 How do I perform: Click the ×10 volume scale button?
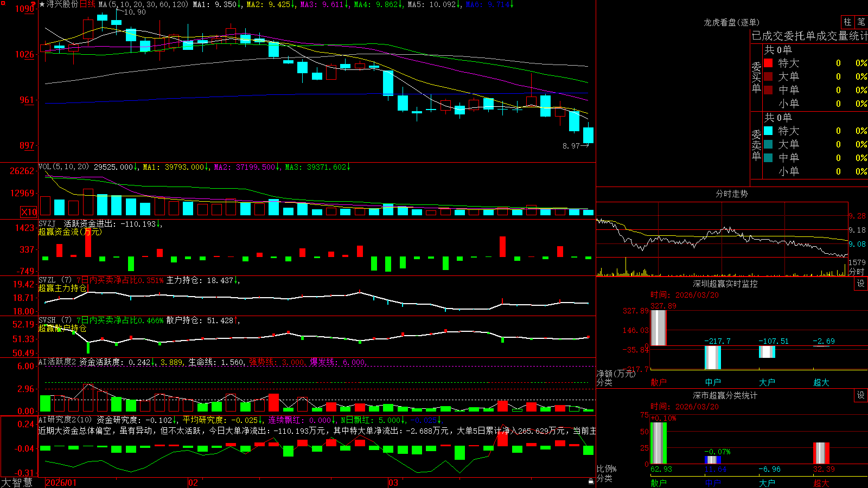(x=29, y=212)
